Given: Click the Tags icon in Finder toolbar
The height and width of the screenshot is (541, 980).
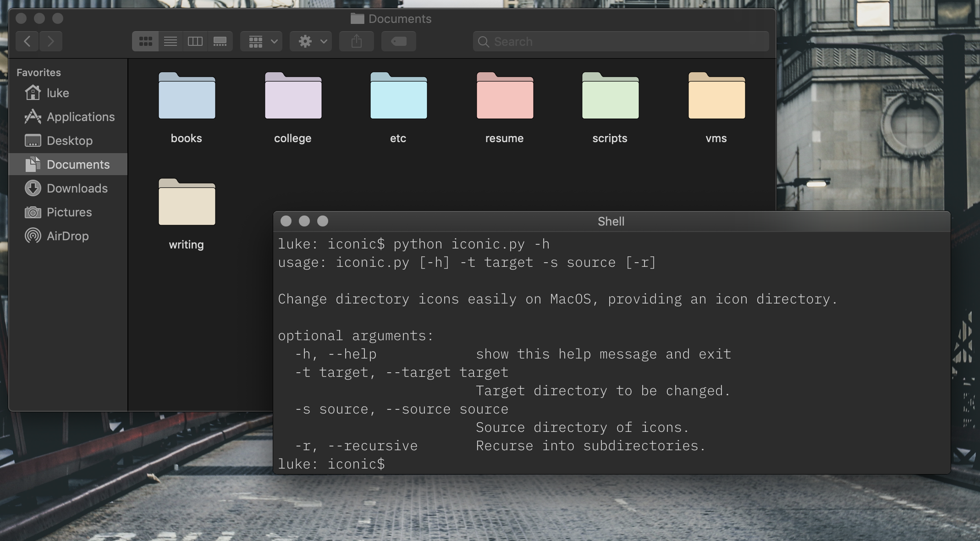Looking at the screenshot, I should click(x=398, y=41).
